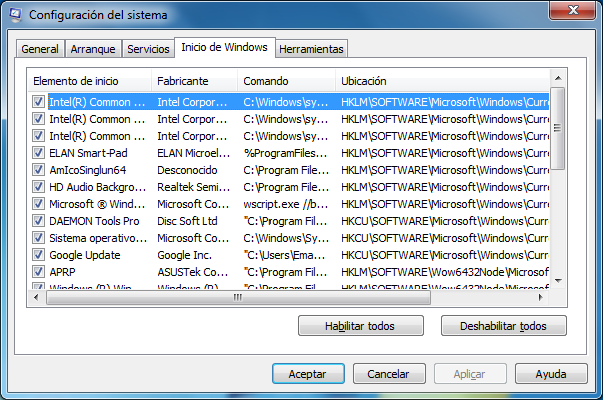This screenshot has height=400, width=603.
Task: Uncheck the Microsoft ® Wind... checkbox
Action: (x=38, y=204)
